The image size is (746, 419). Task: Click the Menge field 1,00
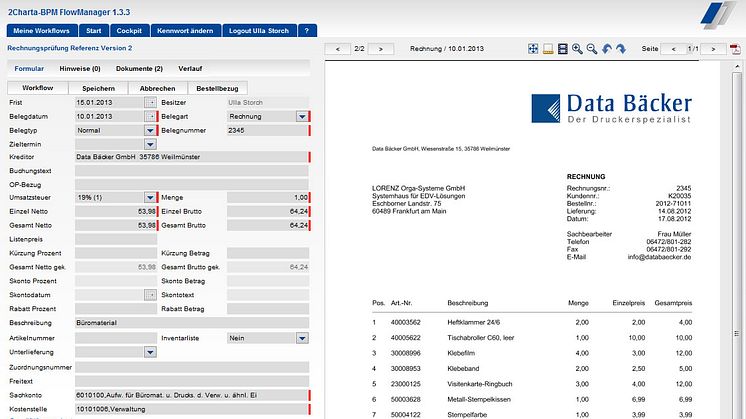coord(268,197)
